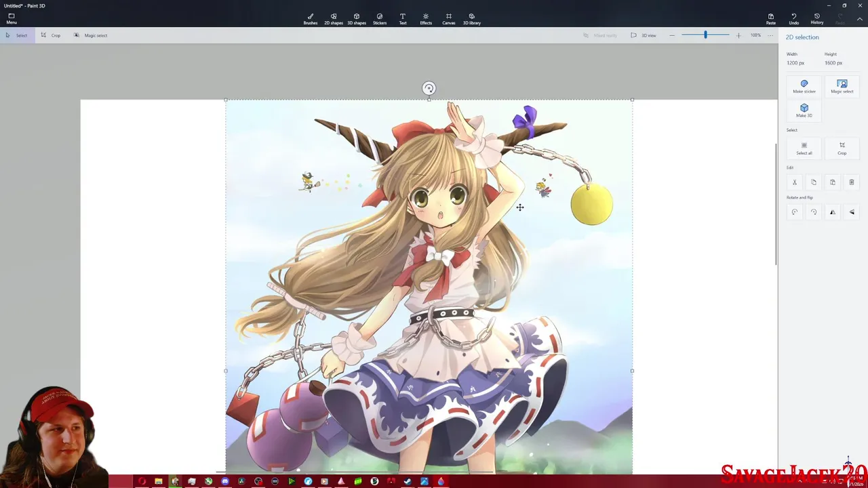Flip selection horizontally
868x488 pixels.
click(833, 212)
